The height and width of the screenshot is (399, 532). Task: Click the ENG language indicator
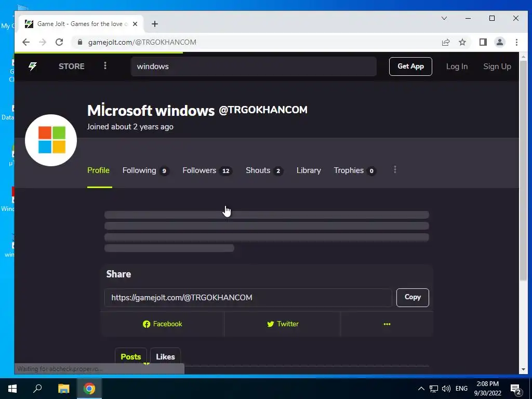pyautogui.click(x=461, y=389)
